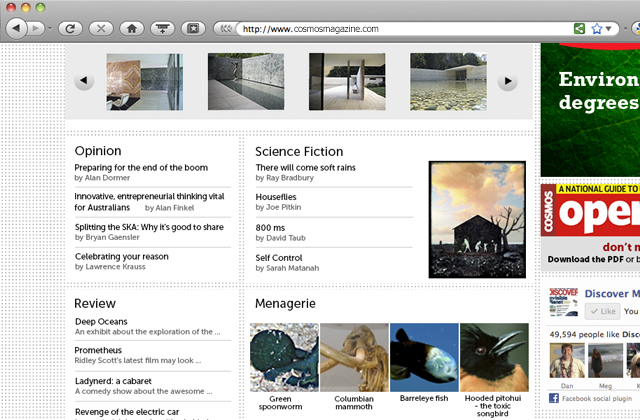Click author name 'by Ray Bradbury'
Viewport: 640px width, 420px height.
(284, 178)
